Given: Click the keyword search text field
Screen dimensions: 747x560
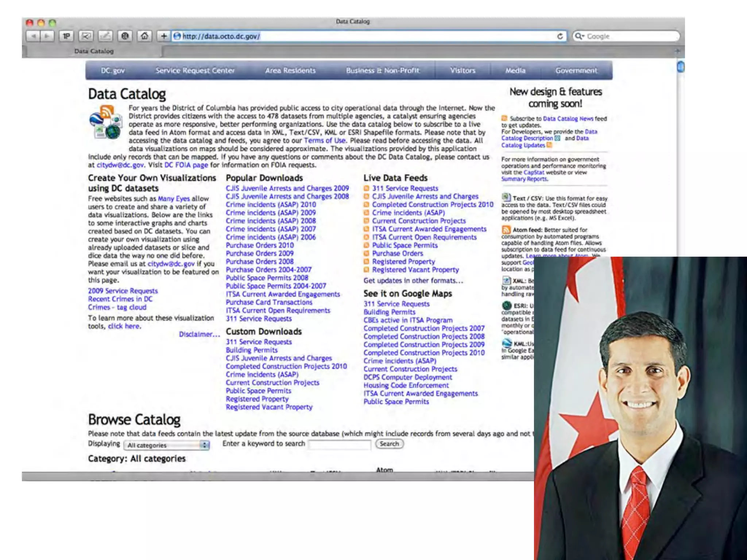Looking at the screenshot, I should coord(340,444).
